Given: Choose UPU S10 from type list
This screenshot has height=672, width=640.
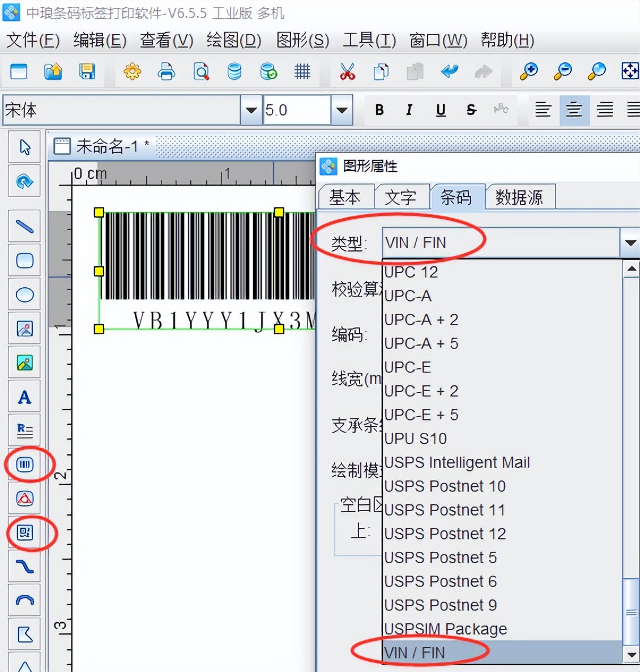Looking at the screenshot, I should (x=501, y=439).
